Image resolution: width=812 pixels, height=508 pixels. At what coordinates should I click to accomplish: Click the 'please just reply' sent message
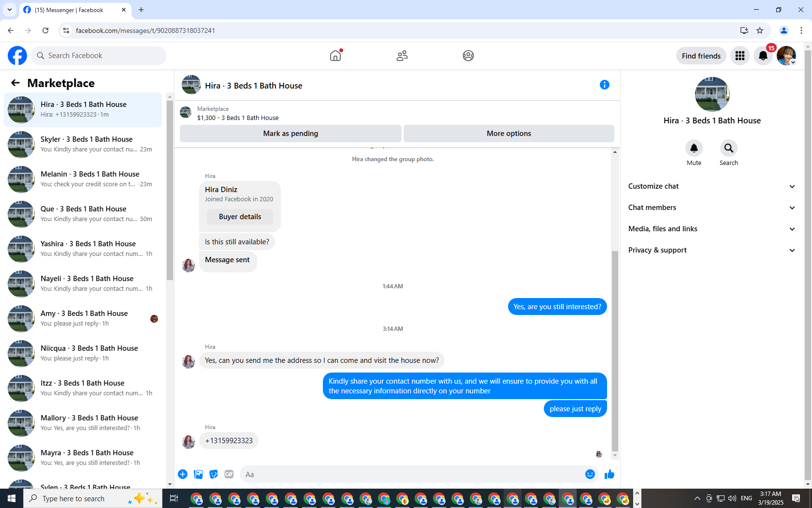(575, 409)
